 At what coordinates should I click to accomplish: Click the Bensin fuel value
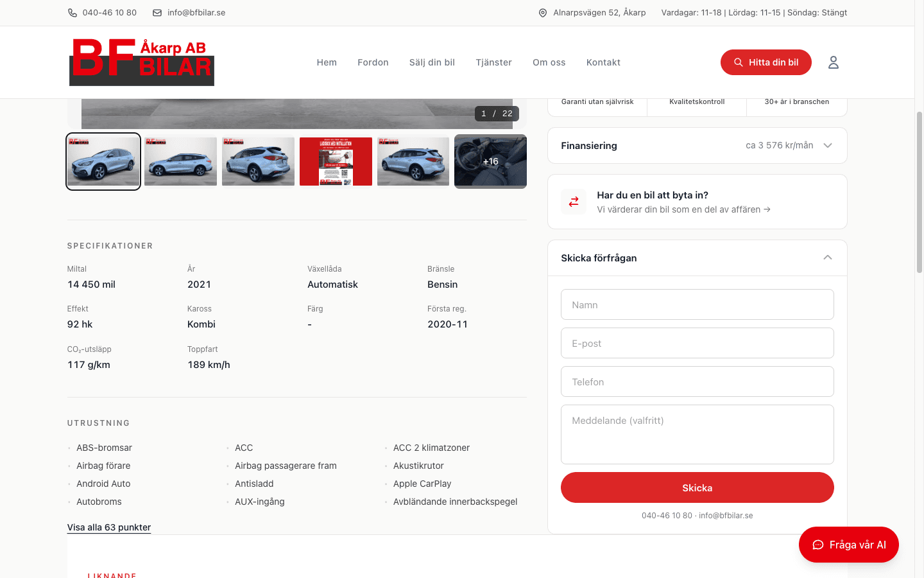point(443,285)
